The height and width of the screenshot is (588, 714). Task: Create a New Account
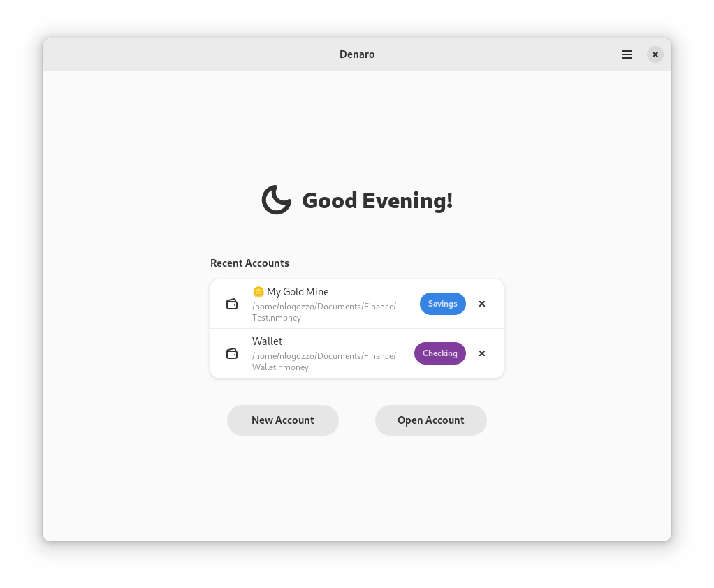coord(283,420)
